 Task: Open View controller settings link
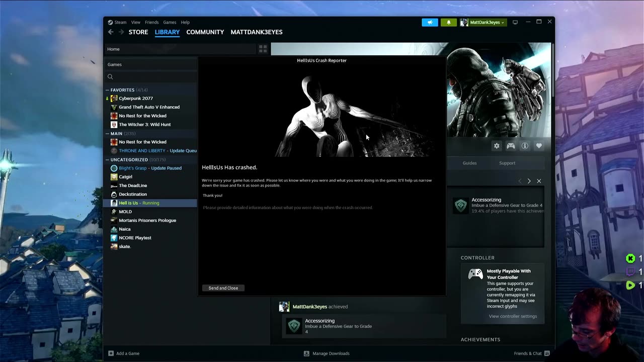(513, 316)
